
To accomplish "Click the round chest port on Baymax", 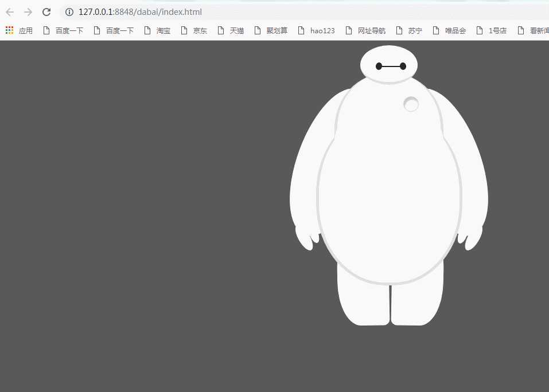I will (x=411, y=104).
